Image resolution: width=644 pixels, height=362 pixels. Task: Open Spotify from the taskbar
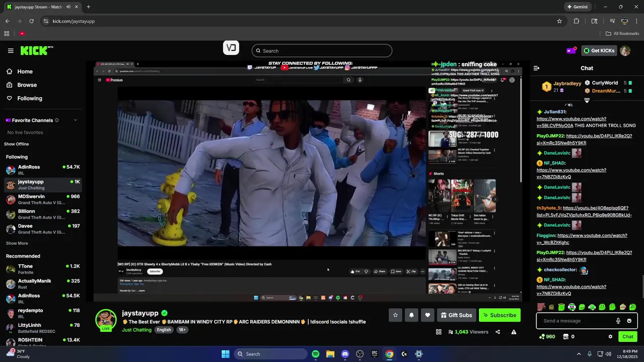coord(315,354)
